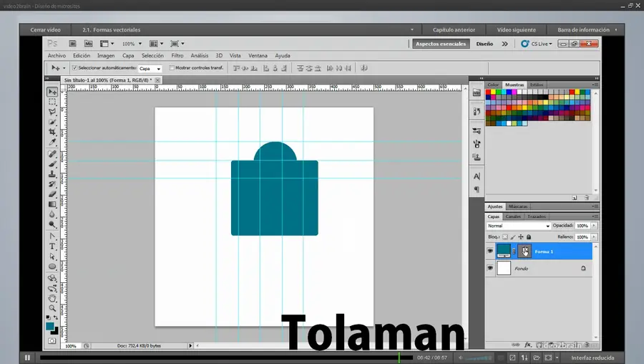Toggle lock image pixels
Screen dimensions: 644x364
pyautogui.click(x=513, y=237)
